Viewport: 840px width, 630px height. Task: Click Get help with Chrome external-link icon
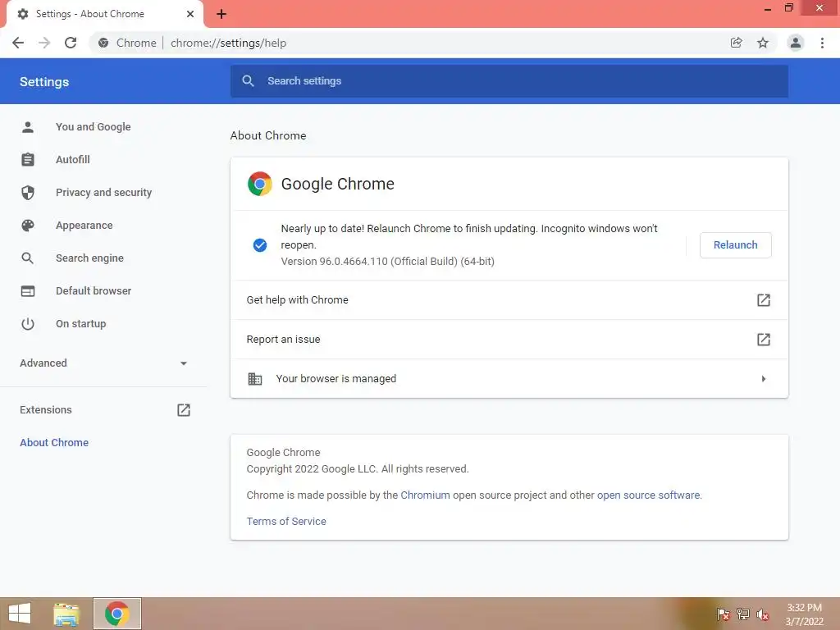(764, 300)
